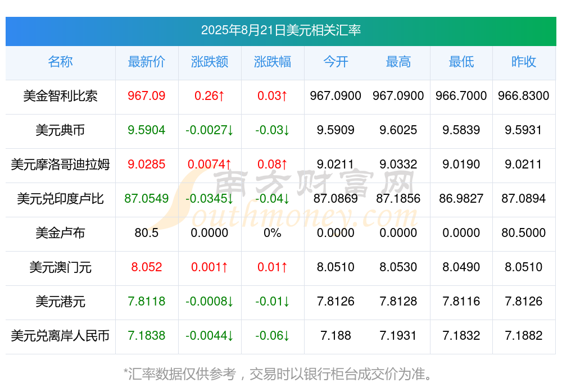The width and height of the screenshot is (562, 392).
Task: Click high value 7.8128
Action: [x=398, y=302]
